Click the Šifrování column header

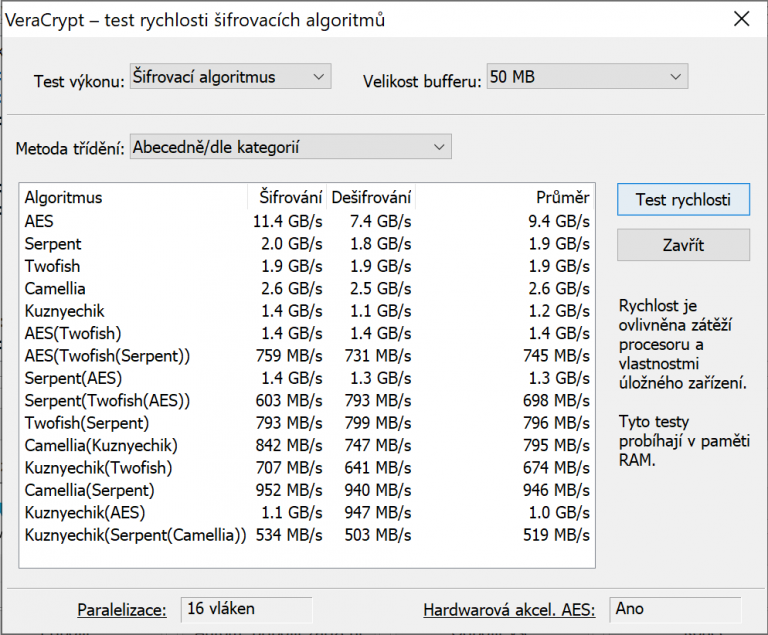(x=290, y=198)
